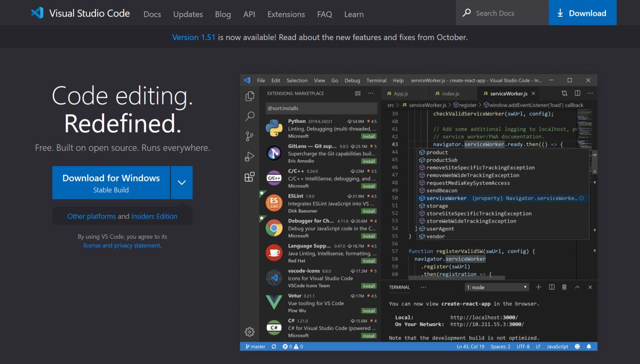Visit the Other platforms link
Viewport: 640px width, 364px height.
91,216
